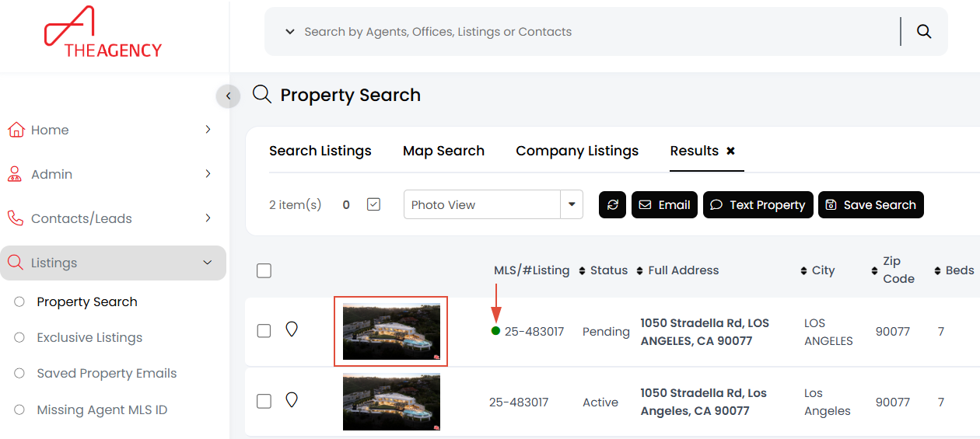The width and height of the screenshot is (980, 439).
Task: Tick the checkbox for the Pending listing
Action: (264, 331)
